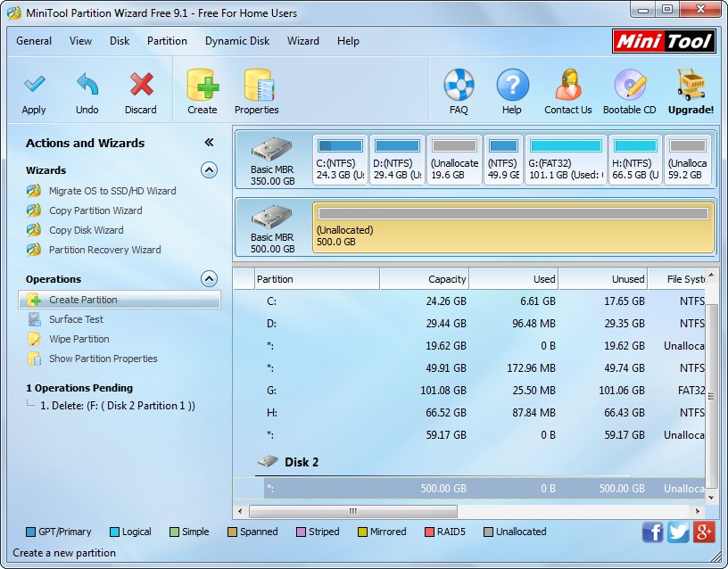The image size is (728, 569).
Task: Open Google Plus social icon
Action: [x=703, y=532]
